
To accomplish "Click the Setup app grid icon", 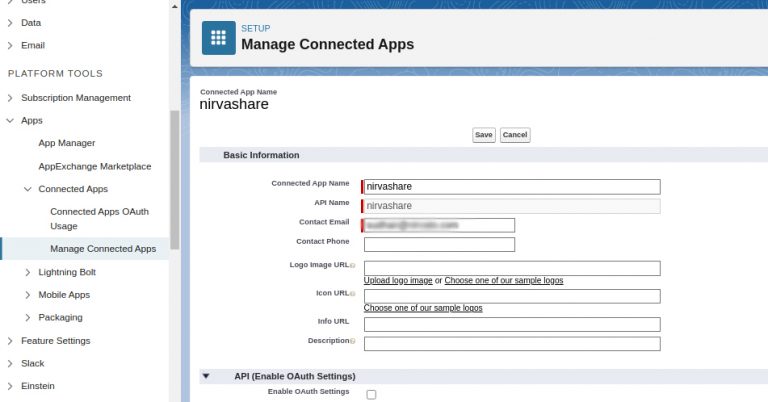I will (218, 38).
